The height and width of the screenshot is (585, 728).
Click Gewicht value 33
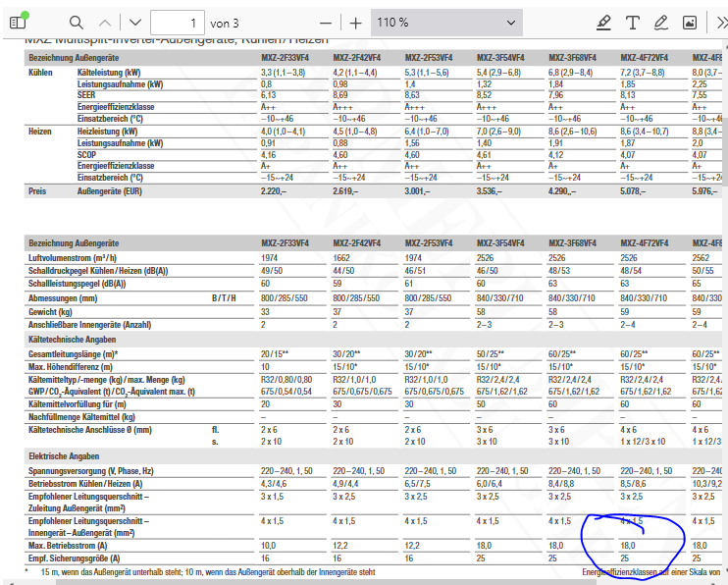click(x=265, y=312)
